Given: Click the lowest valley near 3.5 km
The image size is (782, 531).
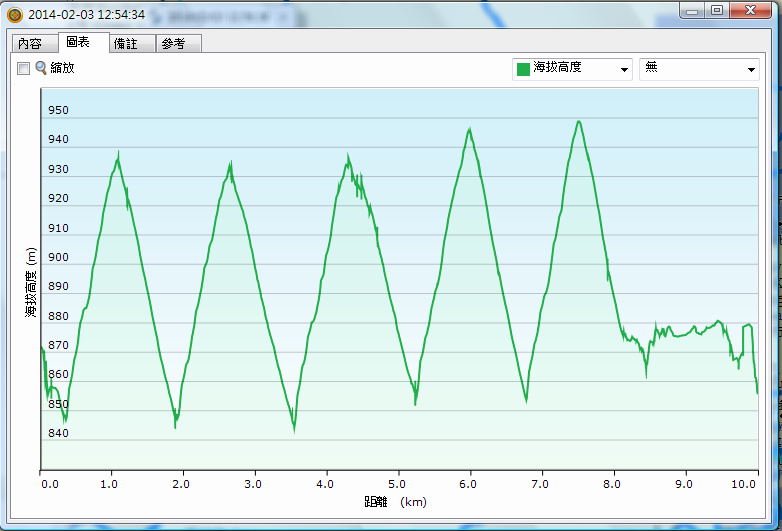Looking at the screenshot, I should click(294, 429).
